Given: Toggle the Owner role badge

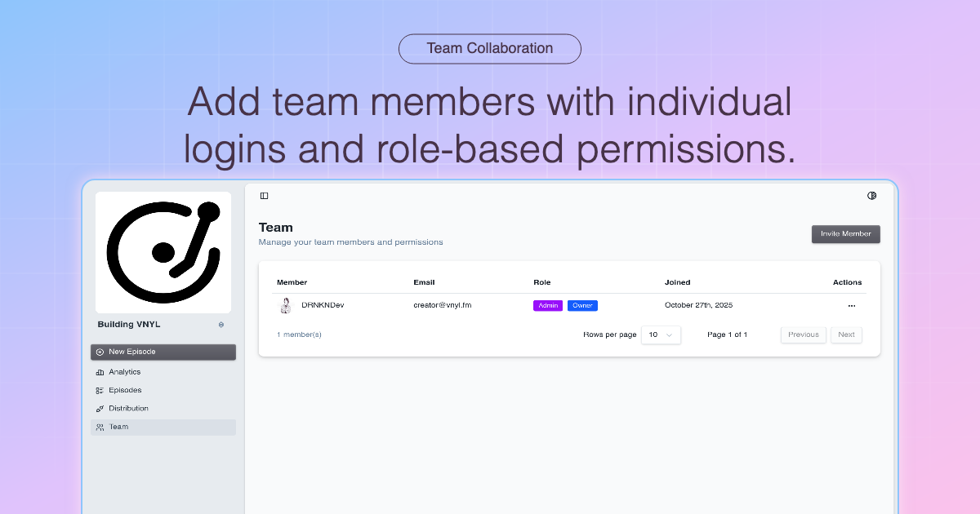Looking at the screenshot, I should [582, 305].
